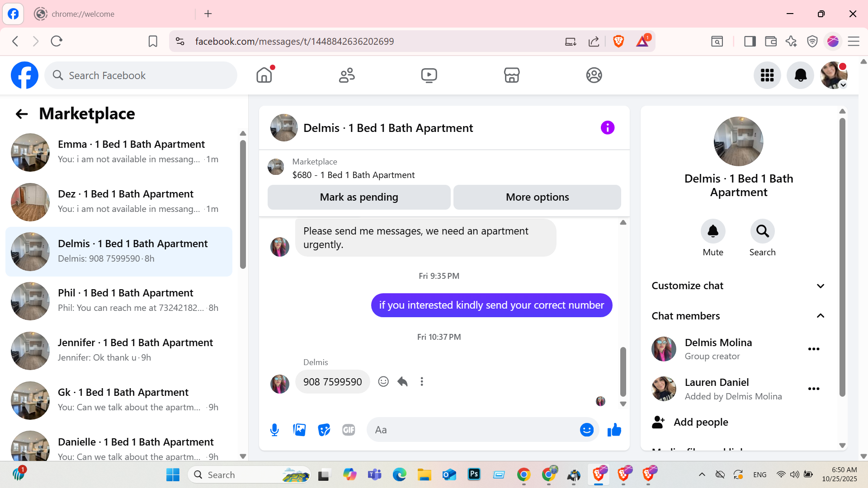Collapse the Chat members section
868x488 pixels.
[738, 316]
